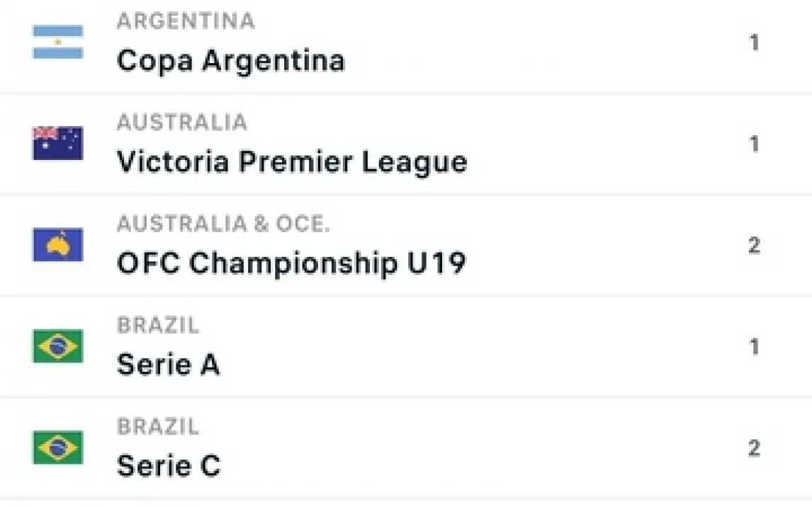This screenshot has height=507, width=812.
Task: Click the Brazil flag beside Serie A
Action: (x=57, y=346)
